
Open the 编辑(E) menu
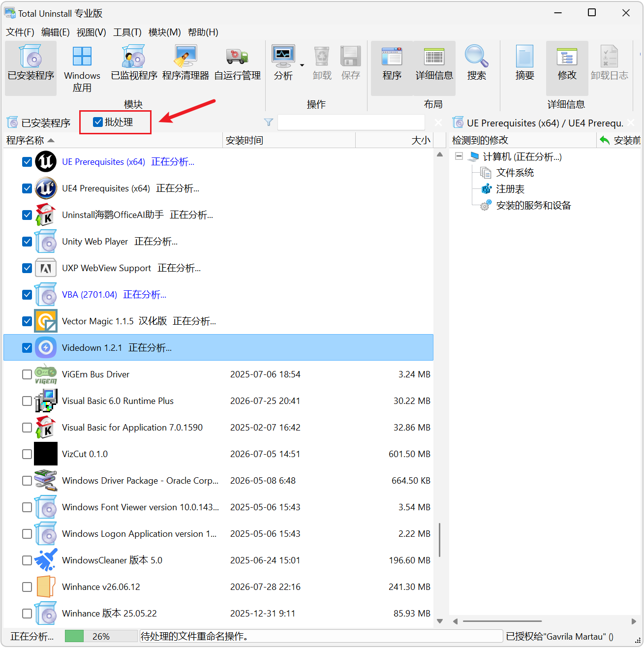pyautogui.click(x=56, y=32)
